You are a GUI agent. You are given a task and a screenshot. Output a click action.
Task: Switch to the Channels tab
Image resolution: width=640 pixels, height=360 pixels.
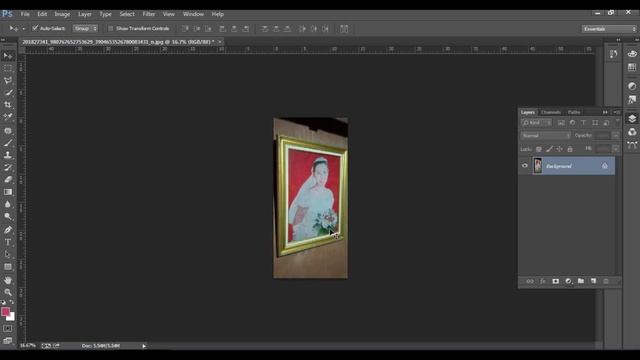pyautogui.click(x=551, y=112)
